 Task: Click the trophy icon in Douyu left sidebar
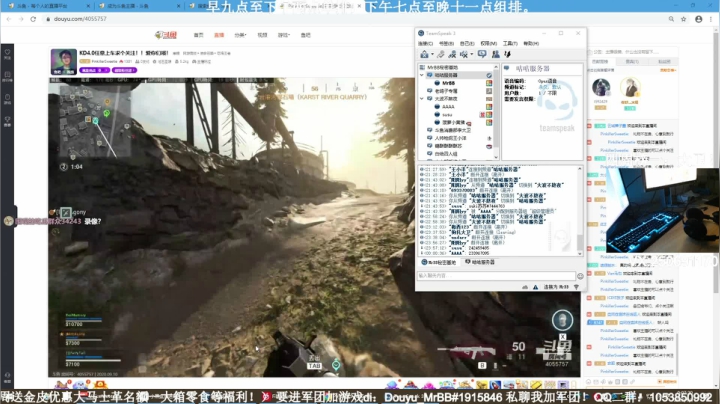[7, 121]
